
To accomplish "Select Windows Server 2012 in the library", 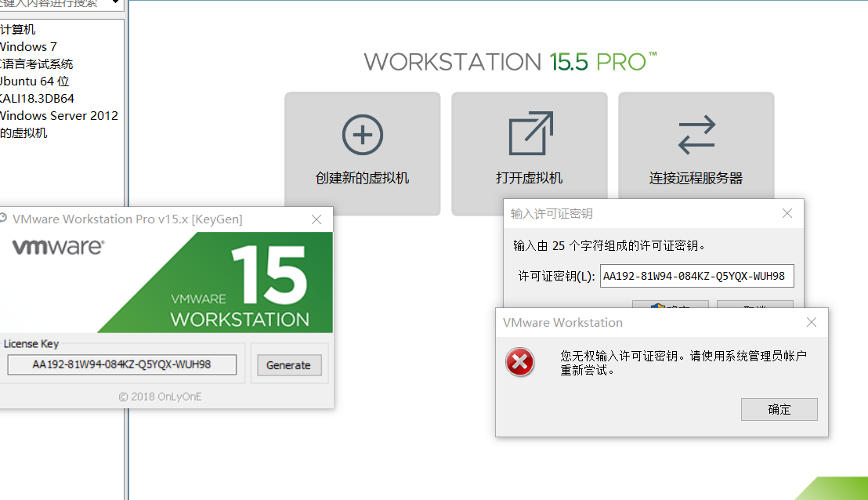I will (59, 116).
